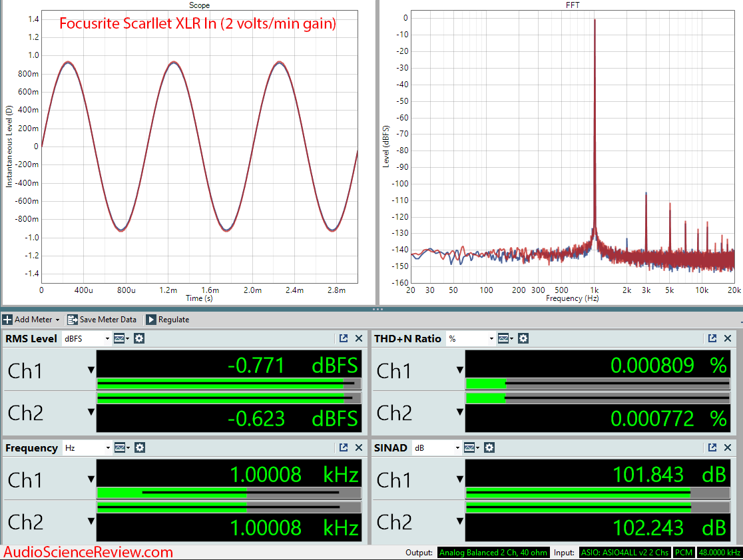This screenshot has height=560, width=743.
Task: Click THD+N Ch2 reading 0.000772 %
Action: point(668,419)
